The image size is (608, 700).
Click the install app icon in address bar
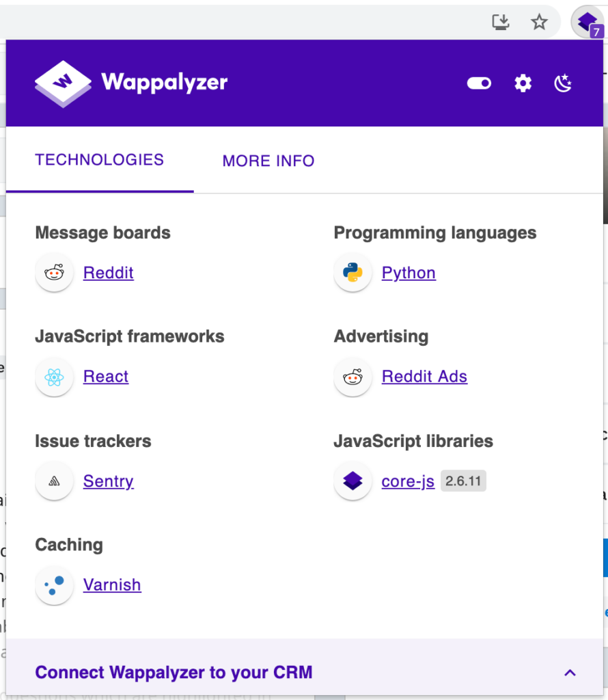(501, 22)
